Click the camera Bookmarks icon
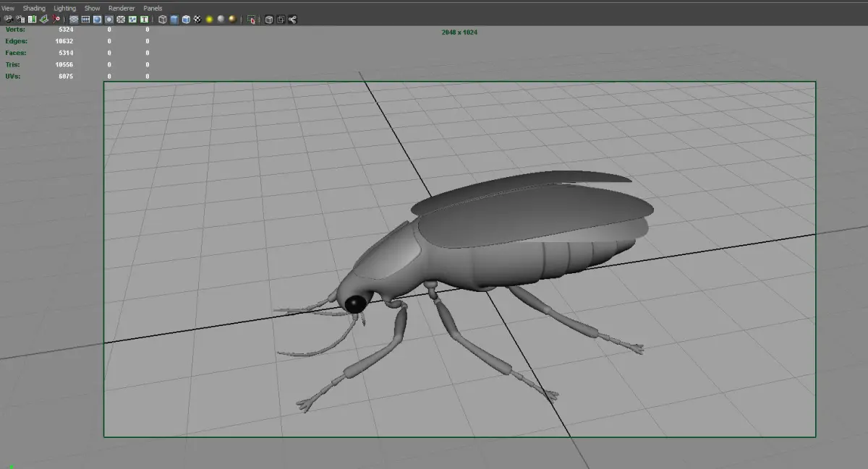Image resolution: width=868 pixels, height=469 pixels. coord(32,20)
